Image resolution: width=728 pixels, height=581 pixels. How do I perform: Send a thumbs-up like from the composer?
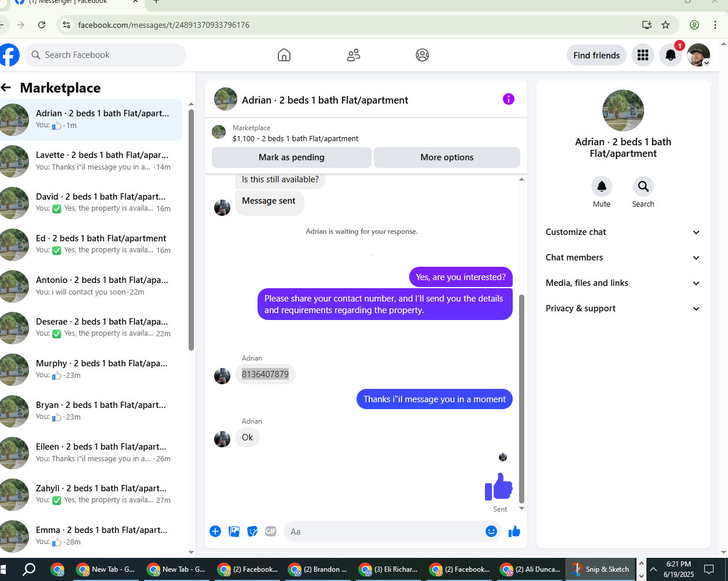(x=514, y=531)
